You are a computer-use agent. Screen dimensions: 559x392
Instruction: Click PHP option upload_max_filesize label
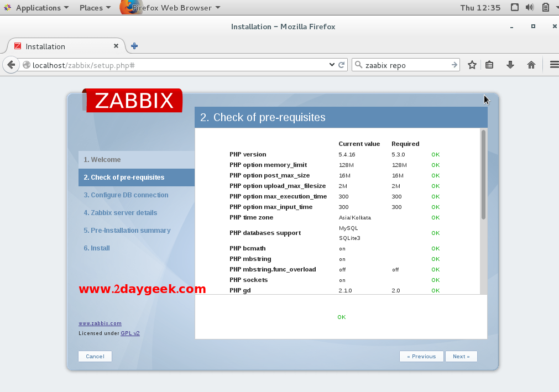[278, 186]
